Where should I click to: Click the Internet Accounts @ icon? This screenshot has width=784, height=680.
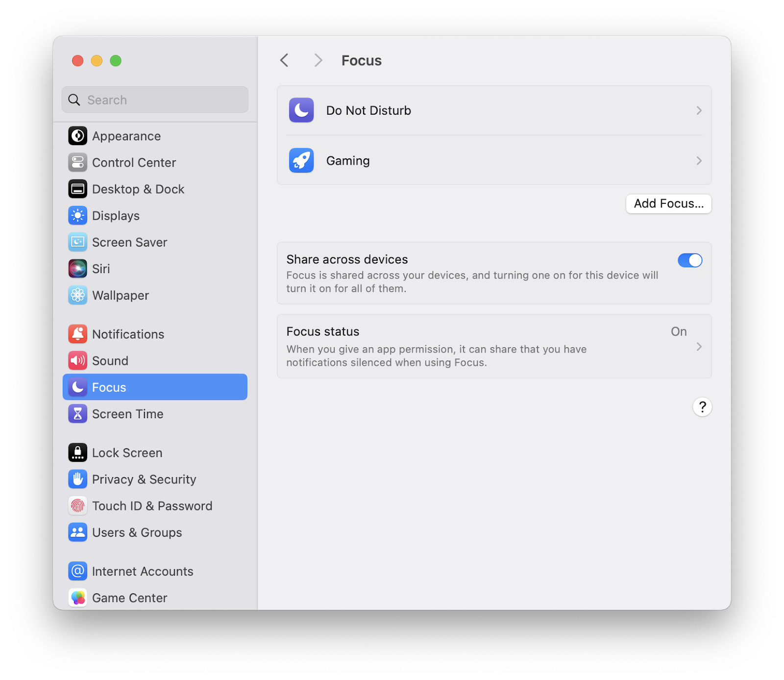(77, 571)
